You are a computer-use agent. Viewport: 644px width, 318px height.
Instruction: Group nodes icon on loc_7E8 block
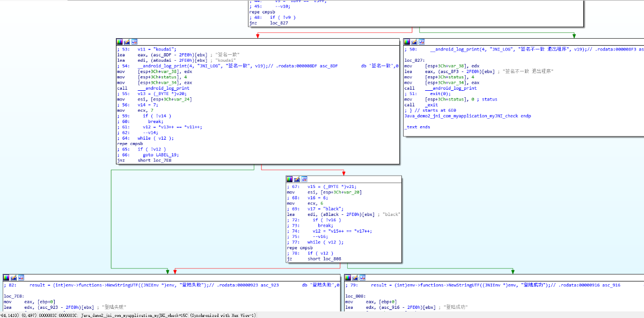coord(21,278)
